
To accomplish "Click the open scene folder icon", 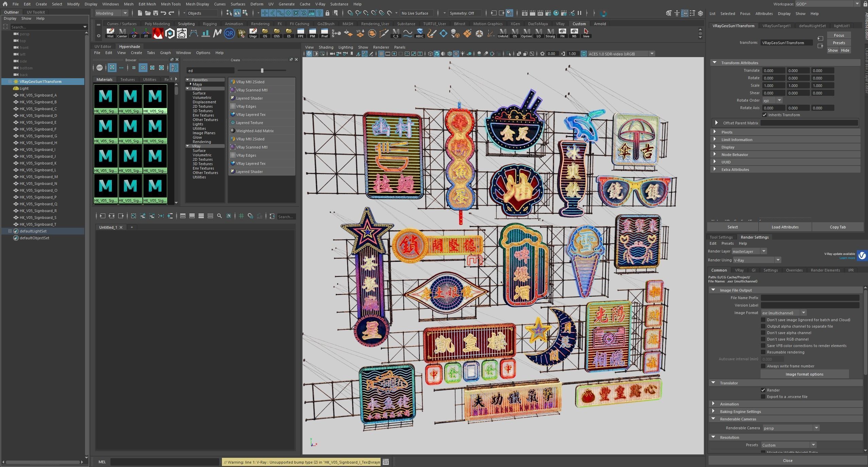I will tap(147, 13).
